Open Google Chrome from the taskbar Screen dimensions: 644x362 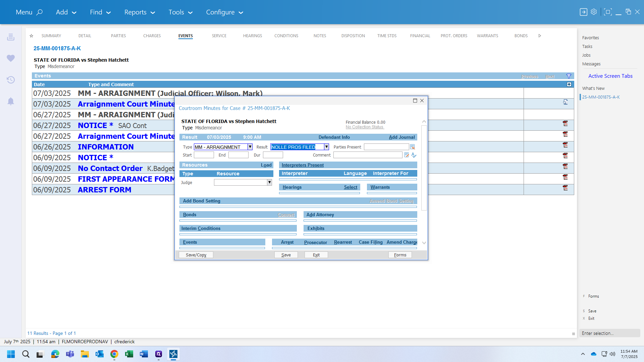pyautogui.click(x=114, y=354)
